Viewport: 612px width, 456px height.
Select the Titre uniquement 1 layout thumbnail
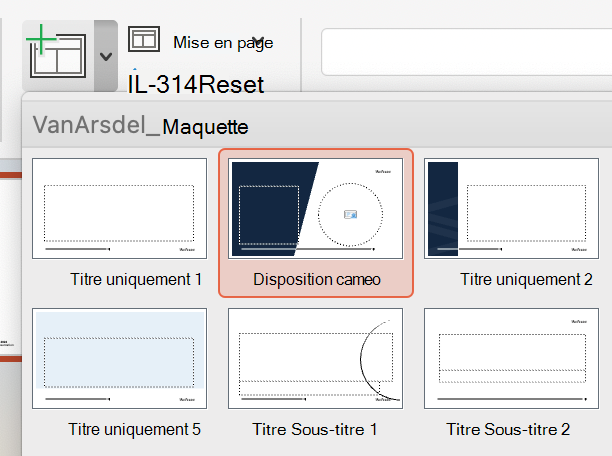pos(119,208)
